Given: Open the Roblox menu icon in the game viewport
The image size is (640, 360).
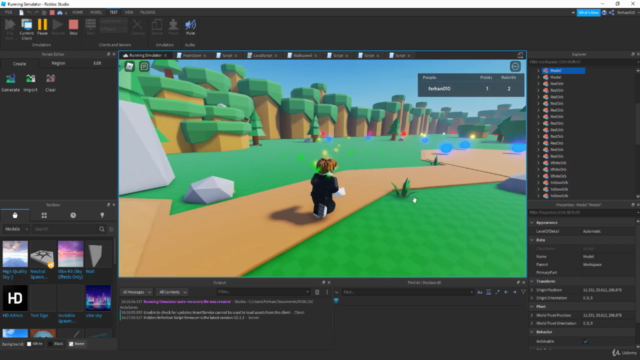Looking at the screenshot, I should (x=129, y=66).
